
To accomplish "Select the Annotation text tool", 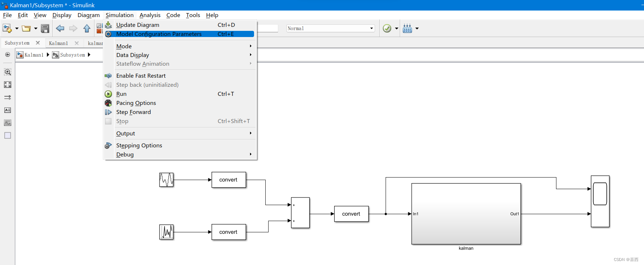I will pos(8,110).
